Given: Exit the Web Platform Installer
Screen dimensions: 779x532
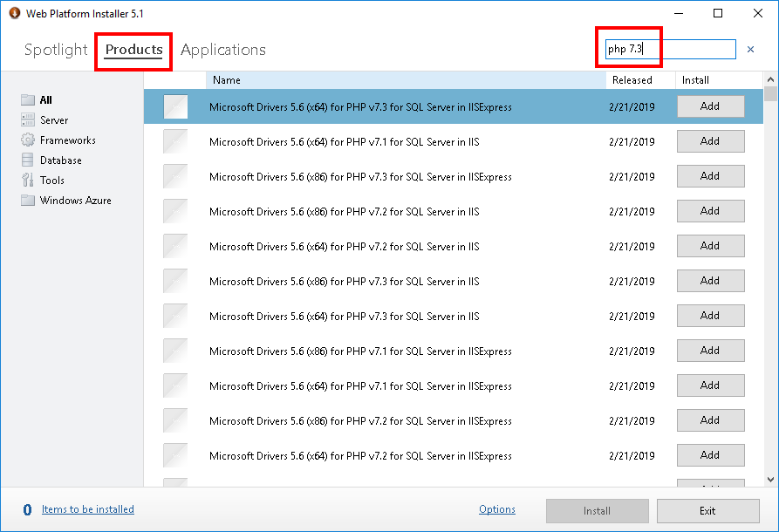Looking at the screenshot, I should 708,511.
